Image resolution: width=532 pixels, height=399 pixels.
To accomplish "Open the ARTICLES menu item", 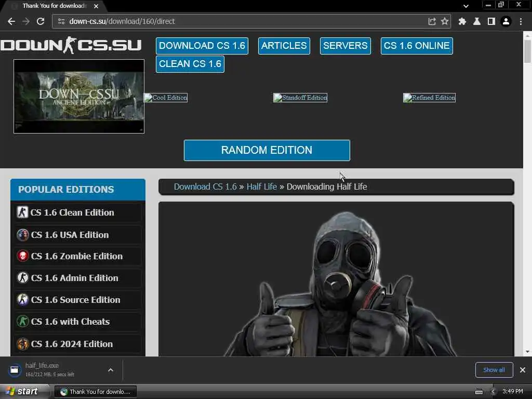I will point(284,46).
